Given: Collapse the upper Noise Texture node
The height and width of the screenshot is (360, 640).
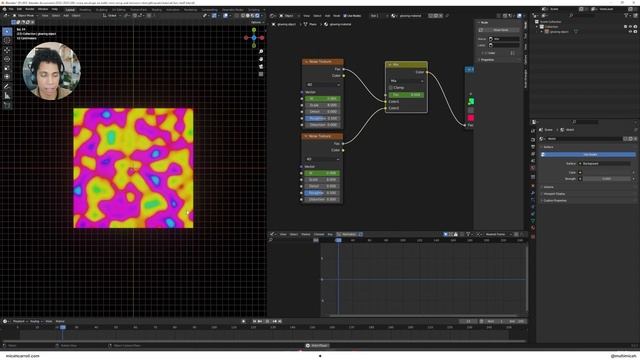Looking at the screenshot, I should point(306,62).
